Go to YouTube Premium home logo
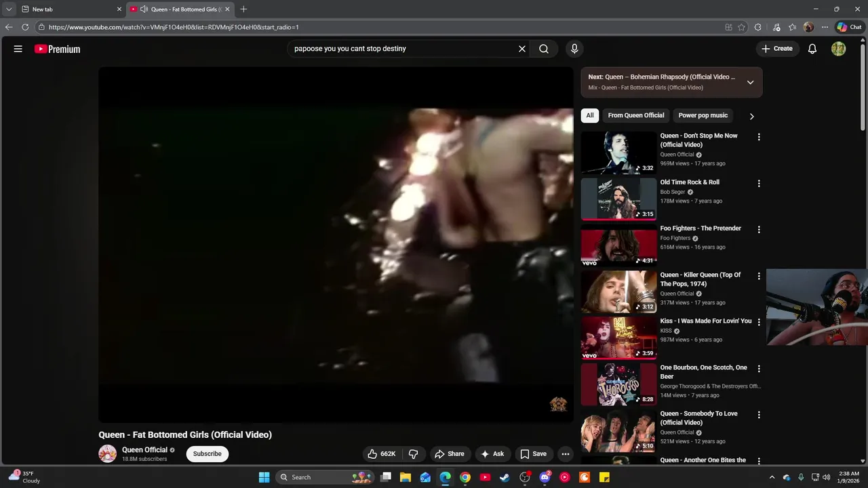868x488 pixels. click(58, 49)
